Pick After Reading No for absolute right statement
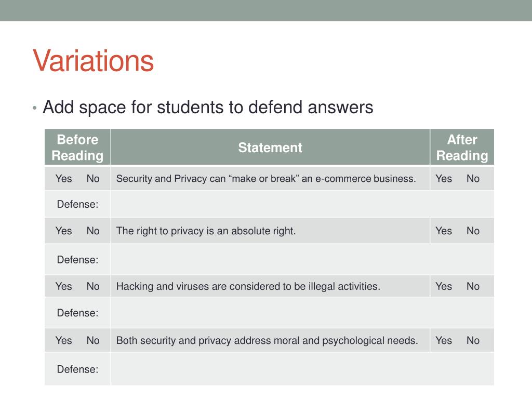 [473, 231]
